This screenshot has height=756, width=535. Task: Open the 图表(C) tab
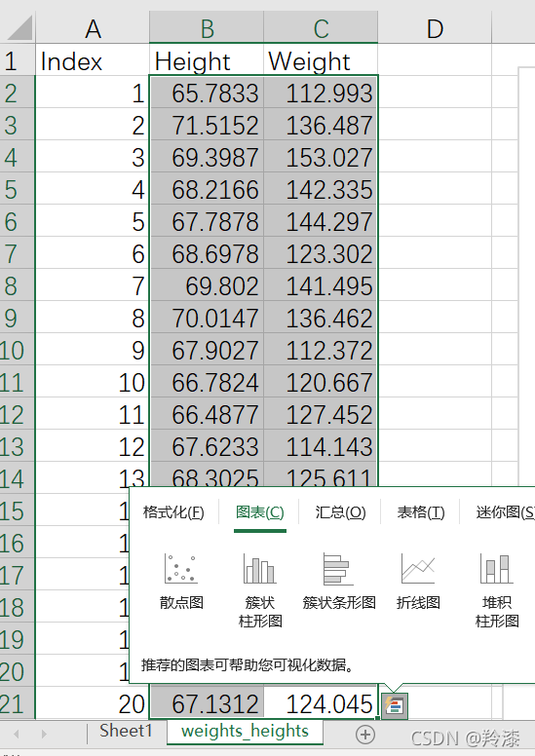point(260,512)
